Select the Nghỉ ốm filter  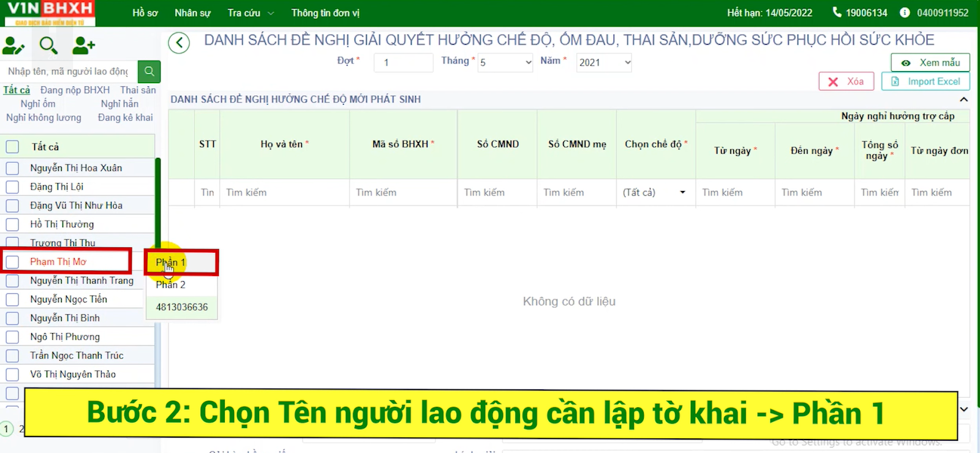click(x=38, y=104)
